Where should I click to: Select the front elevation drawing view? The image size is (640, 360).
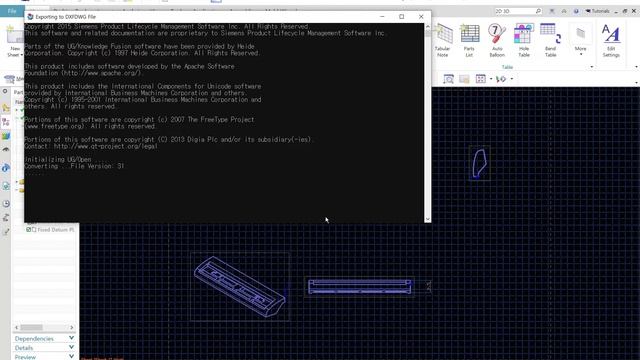(x=360, y=287)
